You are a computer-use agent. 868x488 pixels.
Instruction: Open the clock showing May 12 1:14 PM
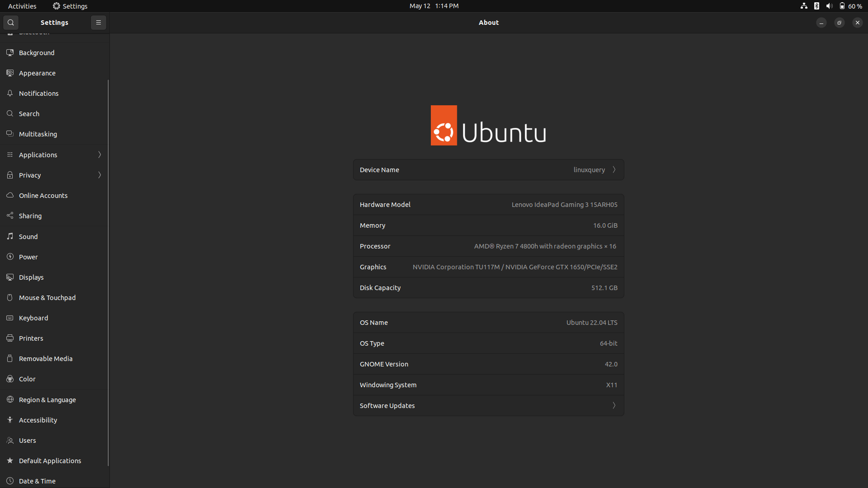pyautogui.click(x=434, y=6)
